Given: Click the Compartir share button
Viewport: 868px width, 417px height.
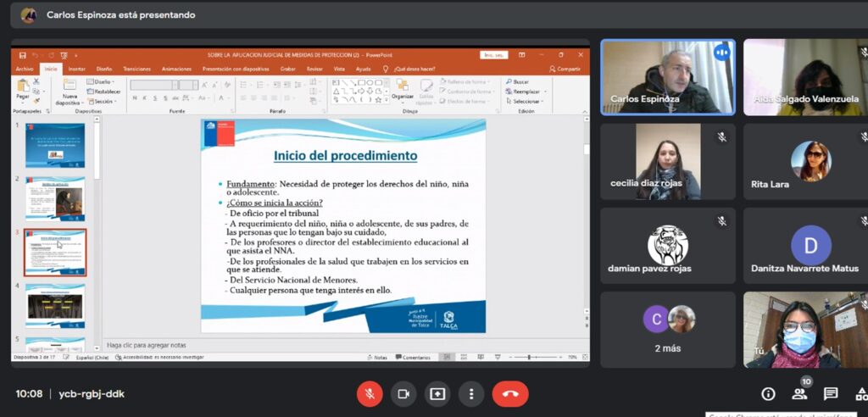Looking at the screenshot, I should (565, 69).
